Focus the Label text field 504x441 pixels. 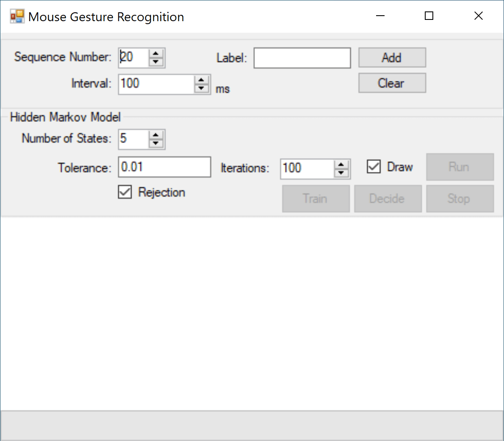pyautogui.click(x=302, y=58)
